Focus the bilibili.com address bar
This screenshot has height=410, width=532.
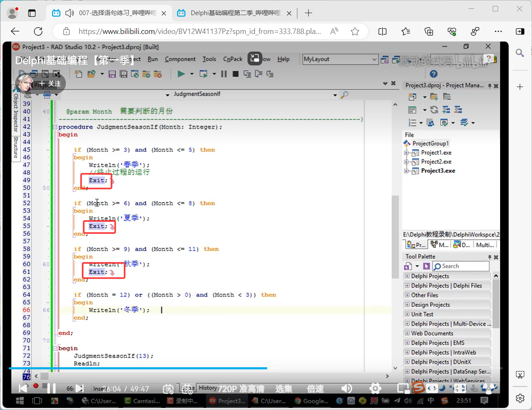coord(200,31)
